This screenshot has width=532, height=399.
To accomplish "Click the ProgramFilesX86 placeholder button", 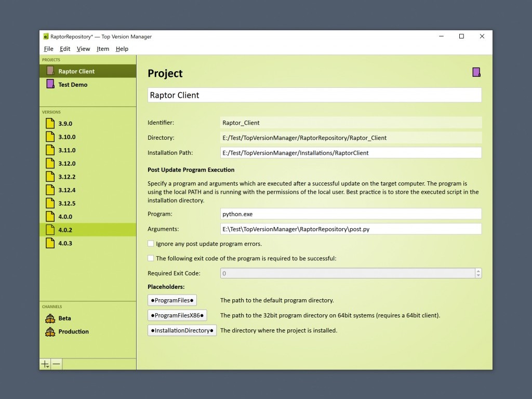I will [x=177, y=315].
